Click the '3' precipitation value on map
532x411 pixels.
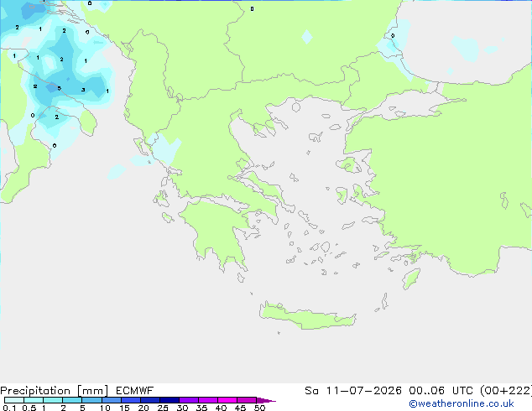coord(83,90)
